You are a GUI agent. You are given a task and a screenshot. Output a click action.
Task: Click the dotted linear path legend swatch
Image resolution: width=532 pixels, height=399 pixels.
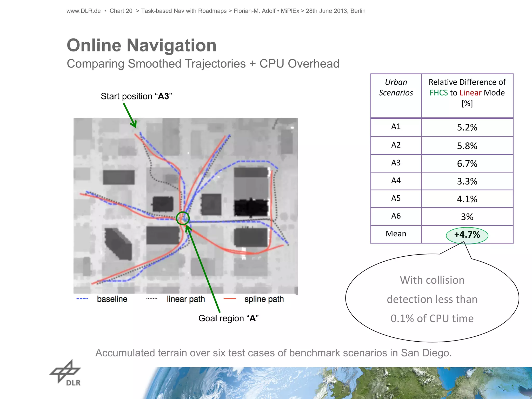[x=152, y=299]
